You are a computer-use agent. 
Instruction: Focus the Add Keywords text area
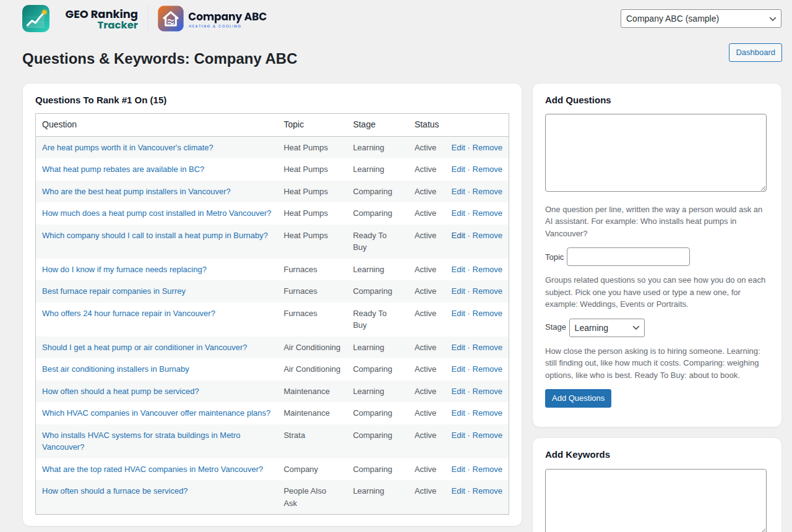[x=656, y=501]
